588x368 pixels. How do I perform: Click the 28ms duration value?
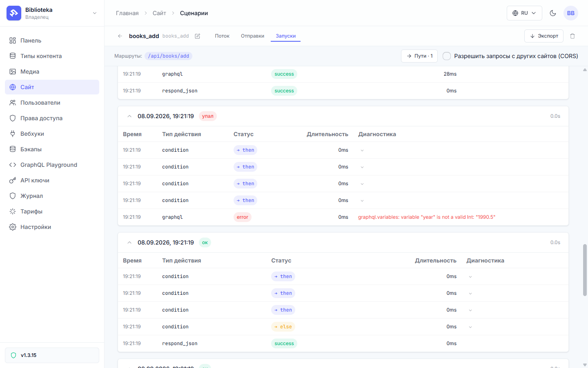tap(450, 74)
